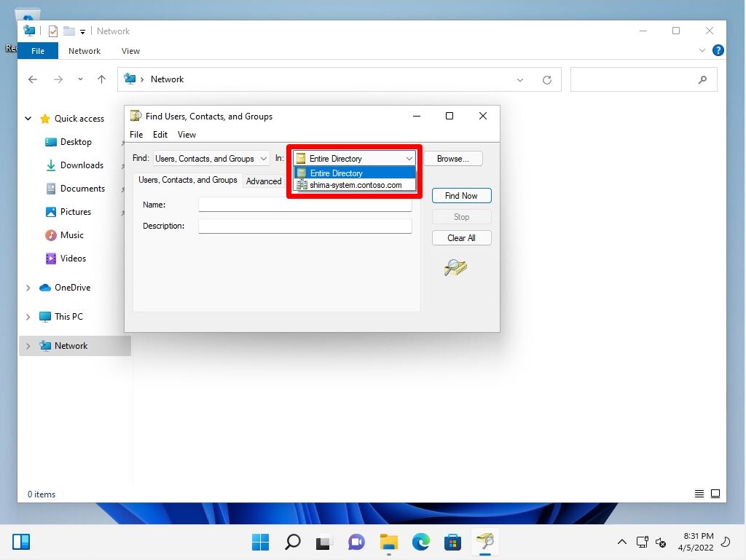Click Find Now to start the search
This screenshot has height=560, width=746.
tap(461, 195)
